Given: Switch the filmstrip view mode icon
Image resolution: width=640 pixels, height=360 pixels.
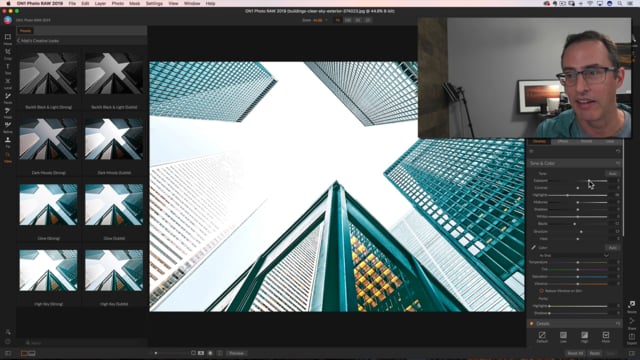Looking at the screenshot, I should coord(28,353).
